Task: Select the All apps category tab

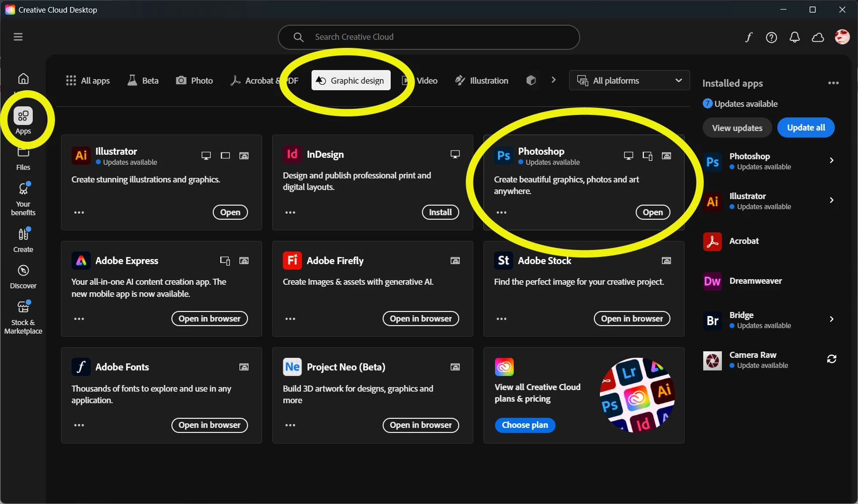Action: coord(88,81)
